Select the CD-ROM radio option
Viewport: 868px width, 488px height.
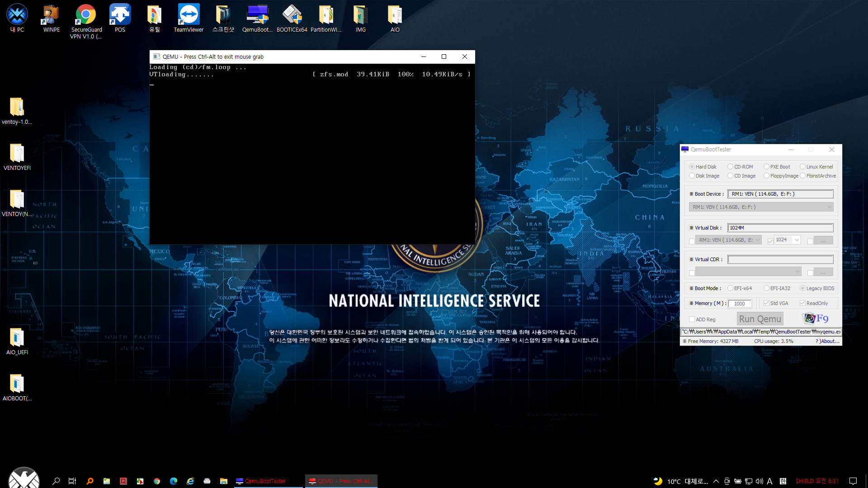coord(740,167)
